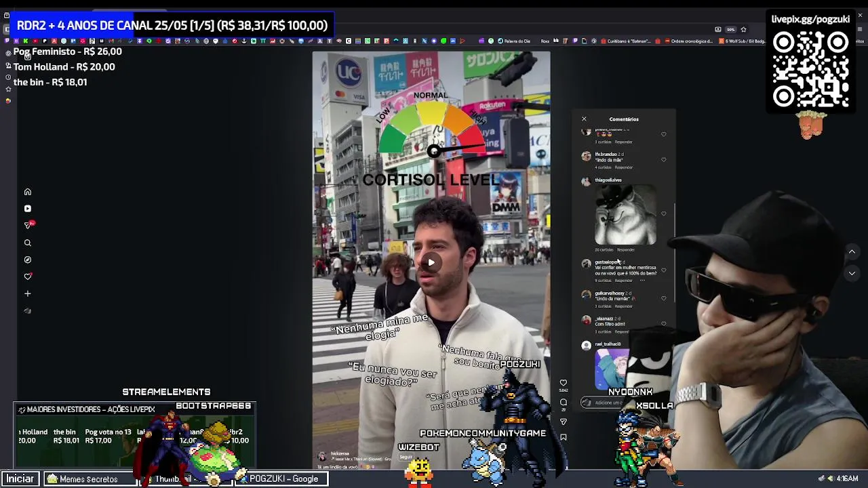Viewport: 868px width, 488px height.
Task: Share the reel with the paper-plane icon
Action: [563, 421]
